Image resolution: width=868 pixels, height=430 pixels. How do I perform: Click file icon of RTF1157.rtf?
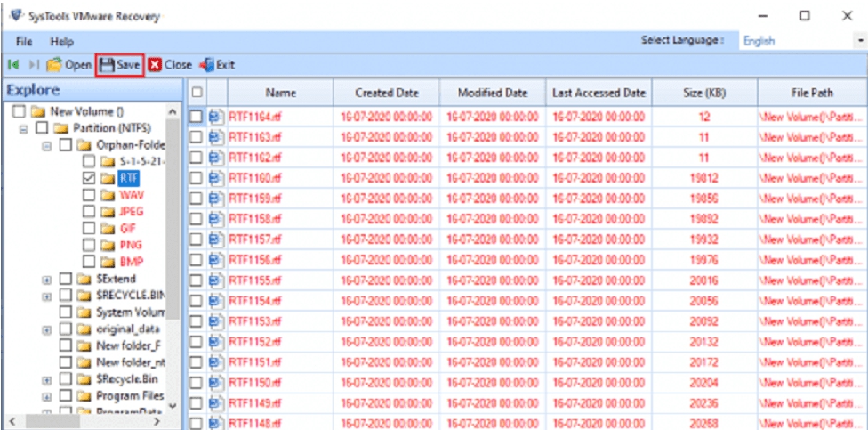pos(216,240)
